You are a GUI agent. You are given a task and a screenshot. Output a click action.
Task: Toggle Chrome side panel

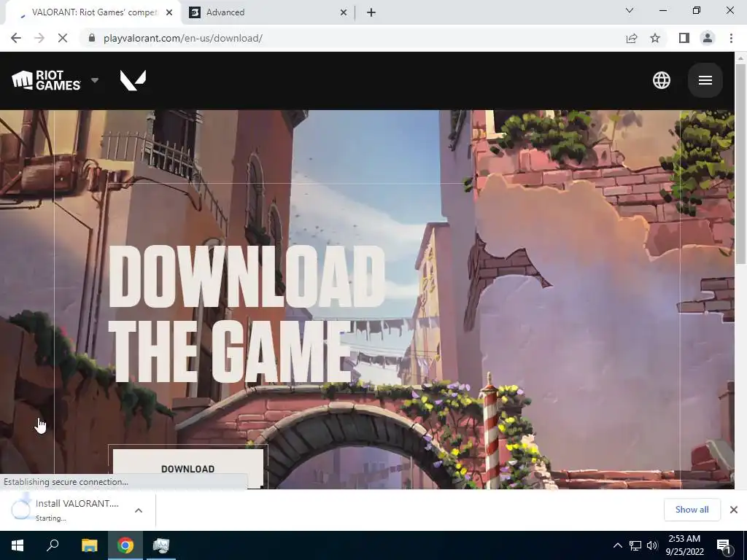tap(684, 38)
